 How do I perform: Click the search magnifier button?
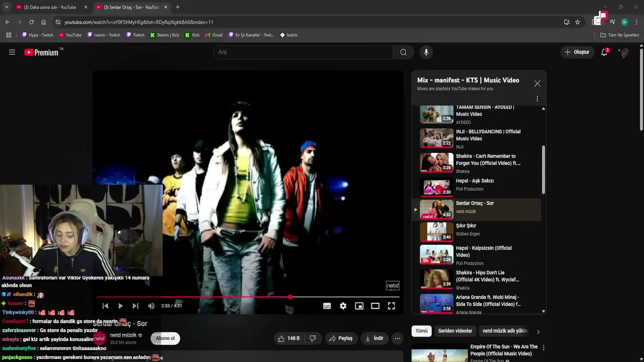coord(404,52)
